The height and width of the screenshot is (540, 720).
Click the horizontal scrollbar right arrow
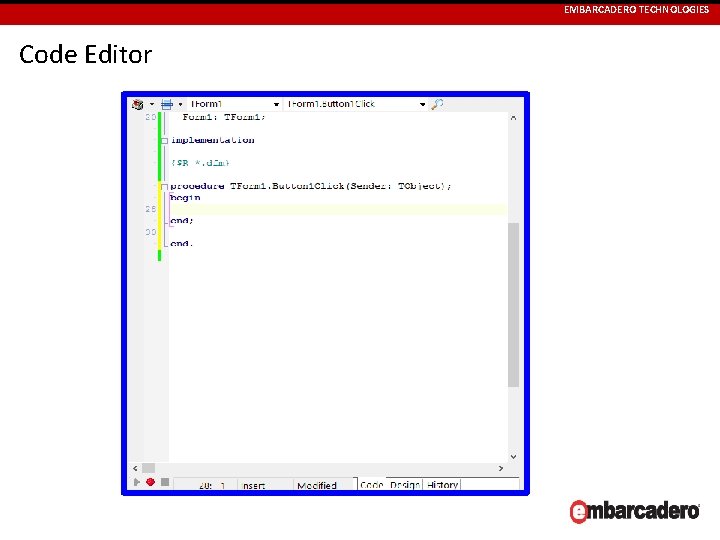pos(501,468)
